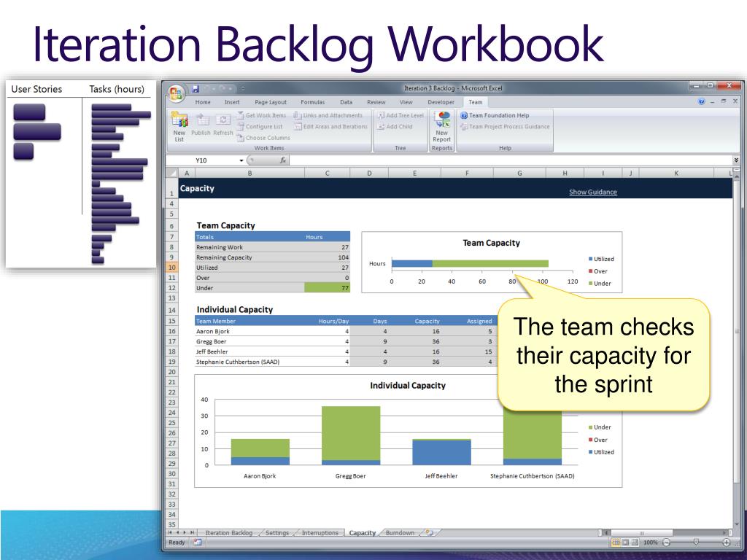The image size is (747, 560).
Task: Click Add Child
Action: pos(395,127)
